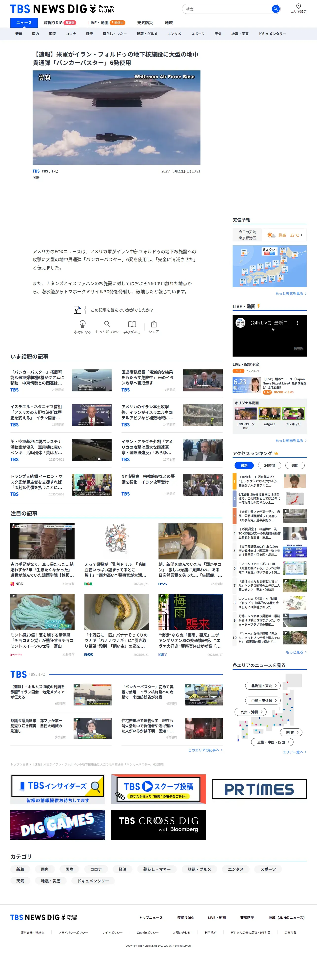Click the article feedback document icon
This screenshot has width=317, height=980.
click(x=77, y=310)
